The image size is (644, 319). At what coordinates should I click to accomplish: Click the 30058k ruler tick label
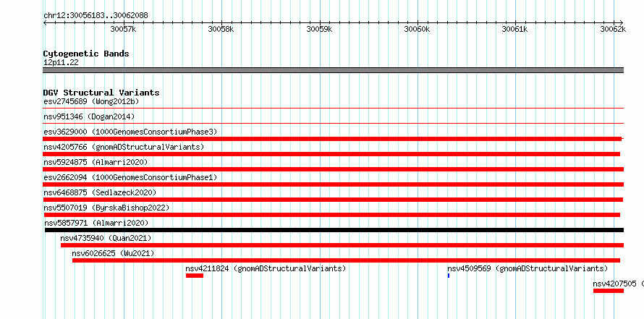(221, 29)
